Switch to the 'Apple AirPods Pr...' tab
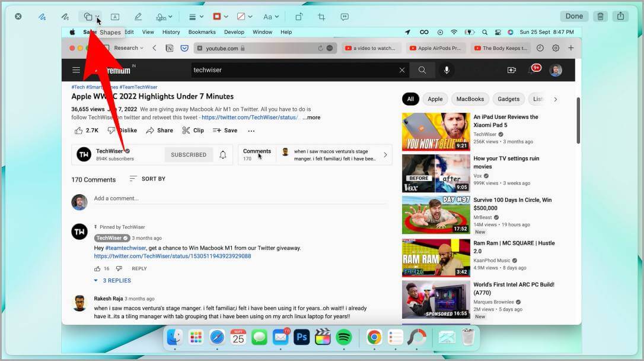 437,48
